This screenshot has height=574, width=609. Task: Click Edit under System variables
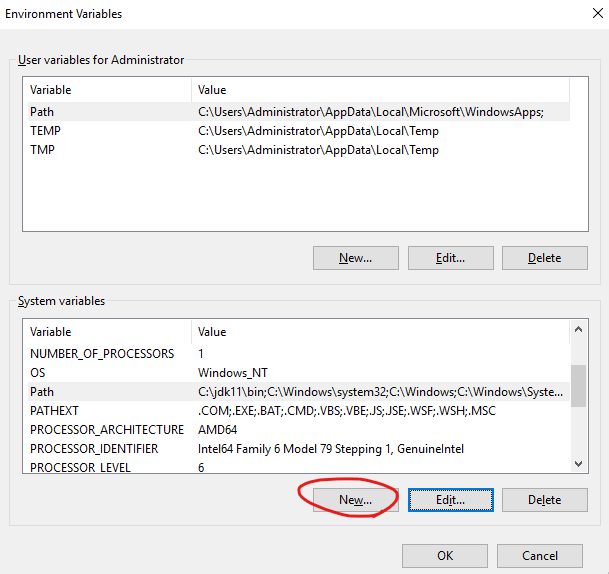(451, 500)
